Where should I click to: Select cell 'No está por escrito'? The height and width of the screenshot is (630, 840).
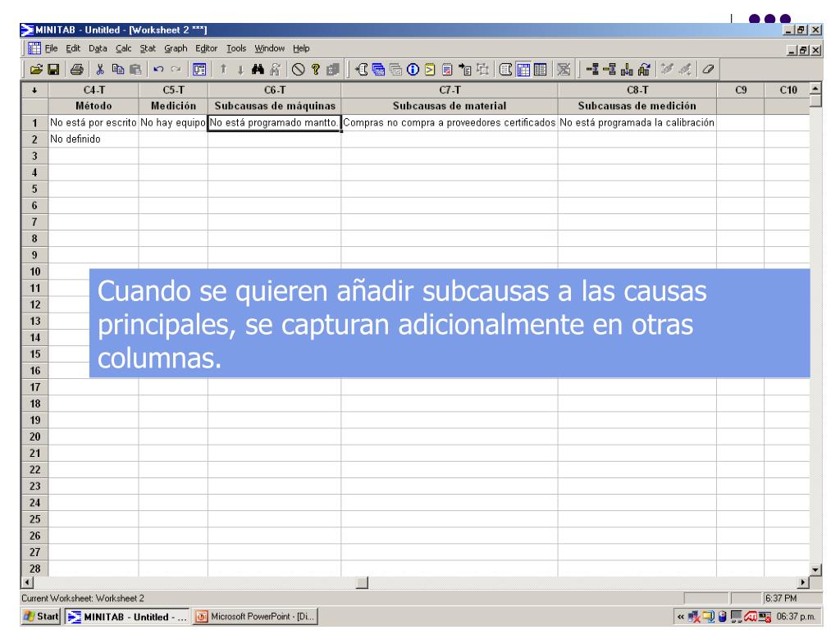(94, 123)
